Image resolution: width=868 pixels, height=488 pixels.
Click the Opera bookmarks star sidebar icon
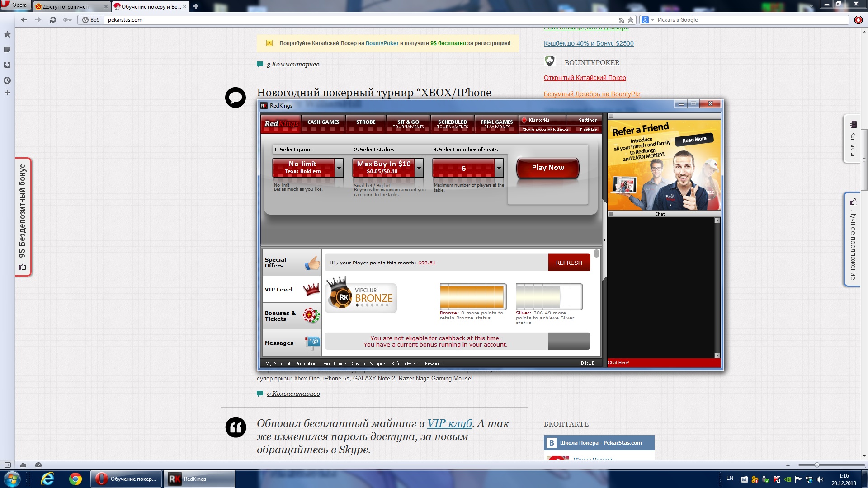click(7, 34)
